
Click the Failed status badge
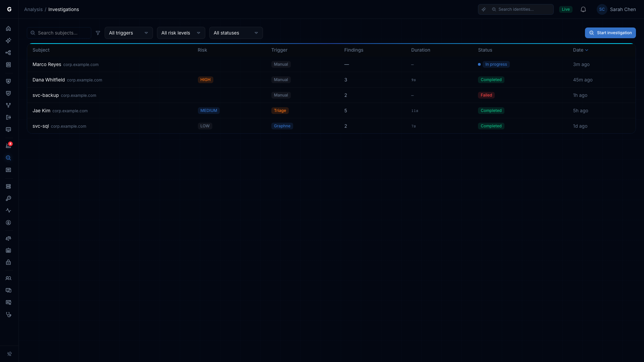tap(486, 95)
